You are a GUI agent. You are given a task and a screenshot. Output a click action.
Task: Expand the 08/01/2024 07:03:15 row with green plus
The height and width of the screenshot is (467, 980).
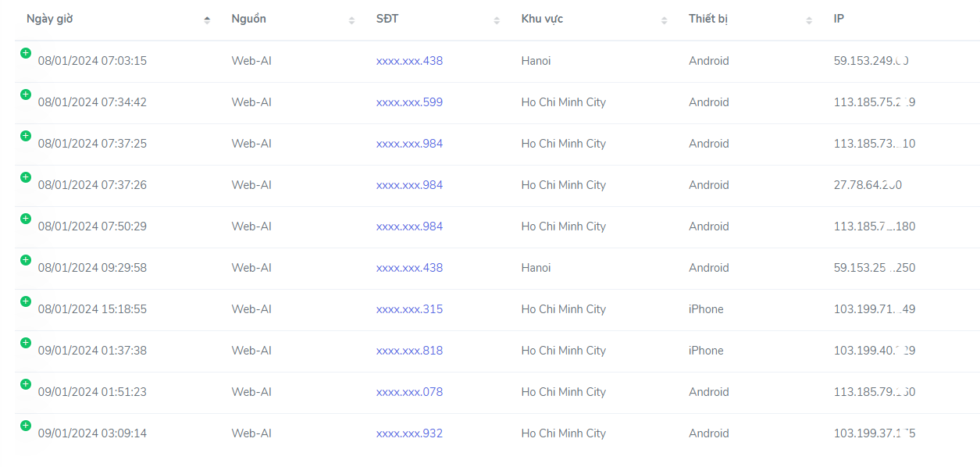25,53
